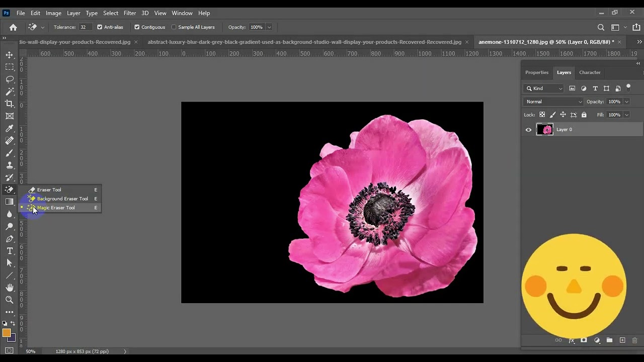Select the Move tool
This screenshot has height=362, width=644.
[x=10, y=55]
